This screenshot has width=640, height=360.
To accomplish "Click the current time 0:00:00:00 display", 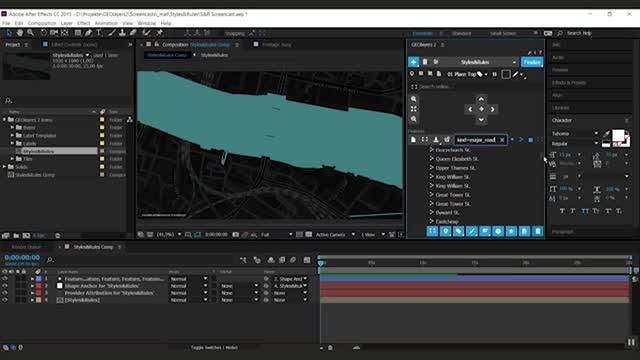I will tap(22, 258).
